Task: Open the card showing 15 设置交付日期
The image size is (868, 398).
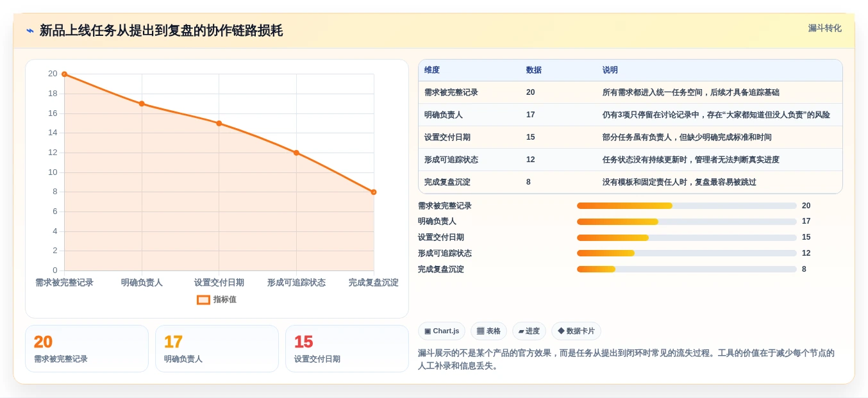Action: point(347,349)
